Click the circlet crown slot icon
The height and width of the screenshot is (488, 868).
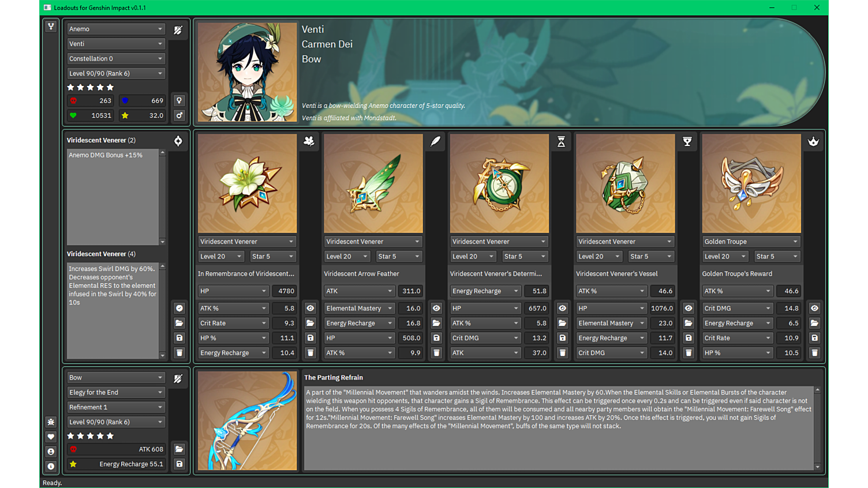pyautogui.click(x=813, y=142)
